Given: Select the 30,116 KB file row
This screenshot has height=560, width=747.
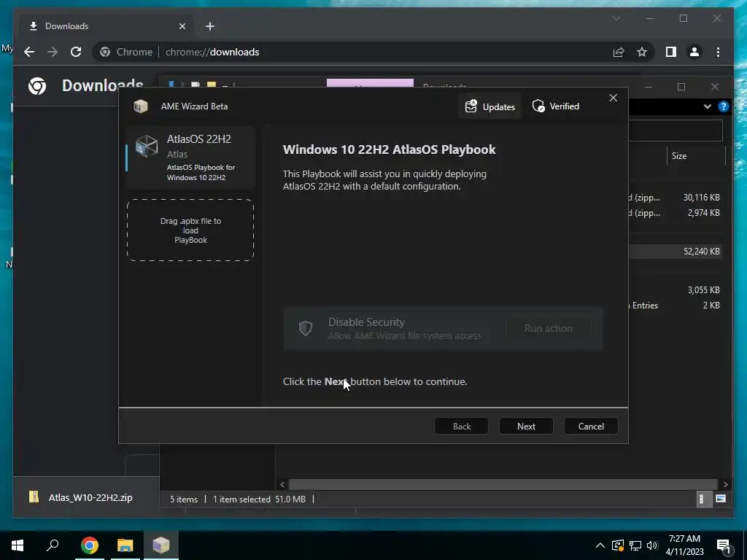Looking at the screenshot, I should point(676,197).
